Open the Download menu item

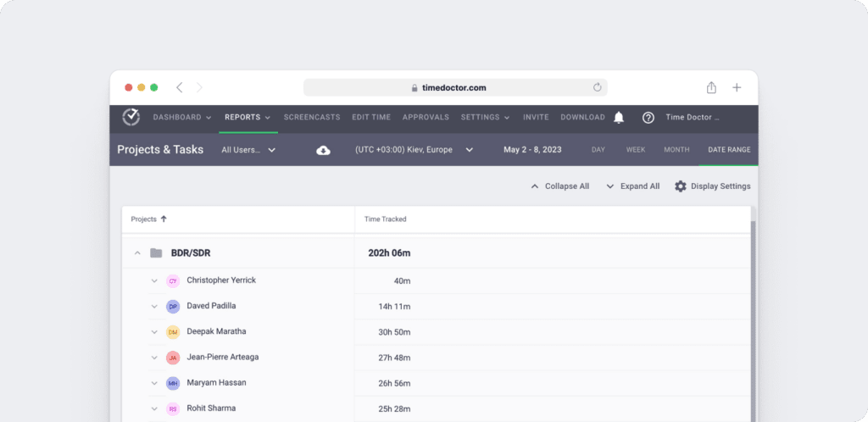click(x=583, y=117)
